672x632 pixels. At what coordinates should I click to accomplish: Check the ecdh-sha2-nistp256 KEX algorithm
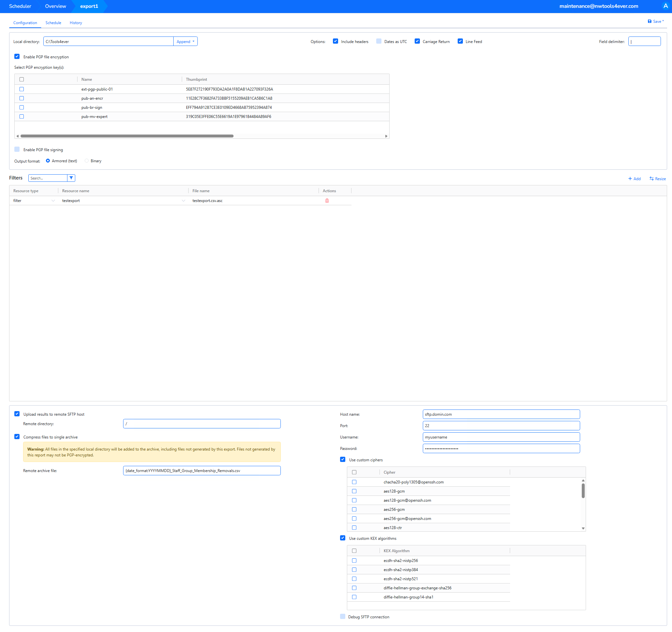point(354,560)
